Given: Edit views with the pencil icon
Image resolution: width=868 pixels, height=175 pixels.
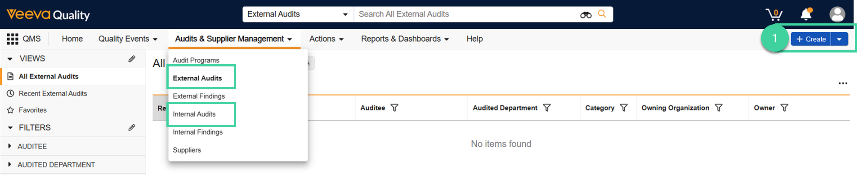Looking at the screenshot, I should (x=132, y=59).
